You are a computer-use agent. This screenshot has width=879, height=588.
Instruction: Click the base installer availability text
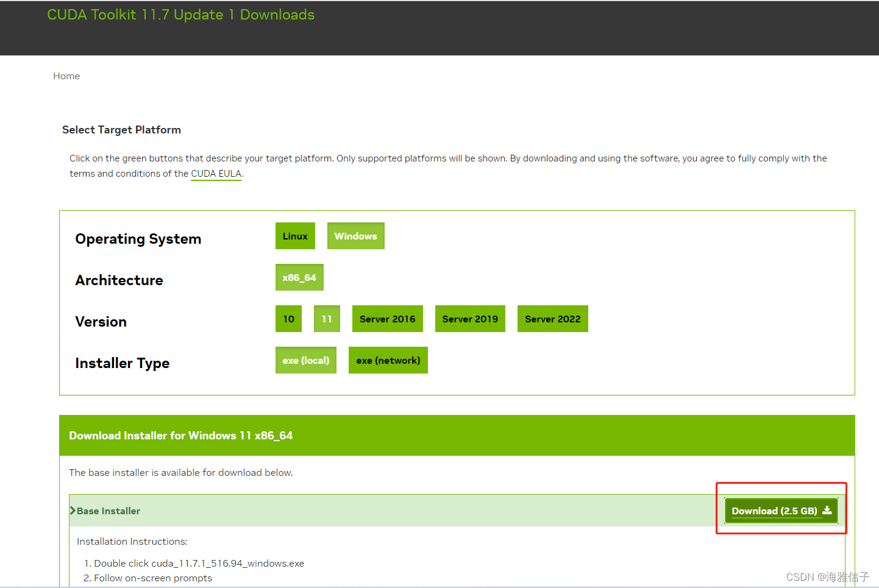click(180, 473)
